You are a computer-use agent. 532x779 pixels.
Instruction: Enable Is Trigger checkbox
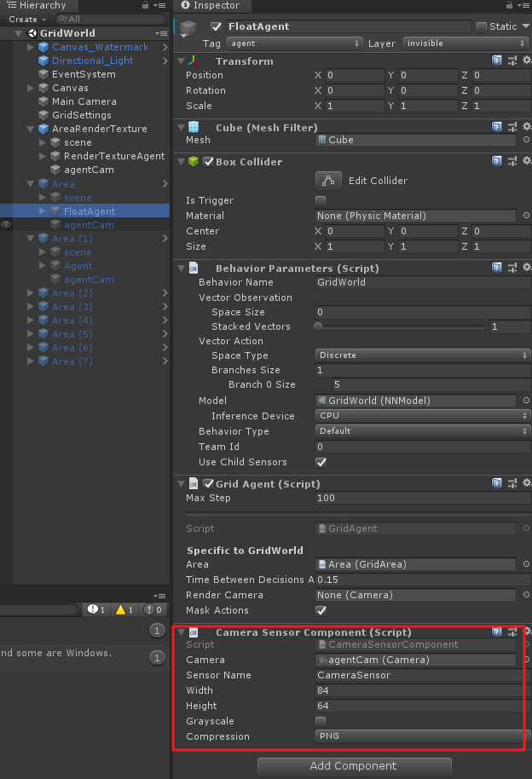(321, 200)
